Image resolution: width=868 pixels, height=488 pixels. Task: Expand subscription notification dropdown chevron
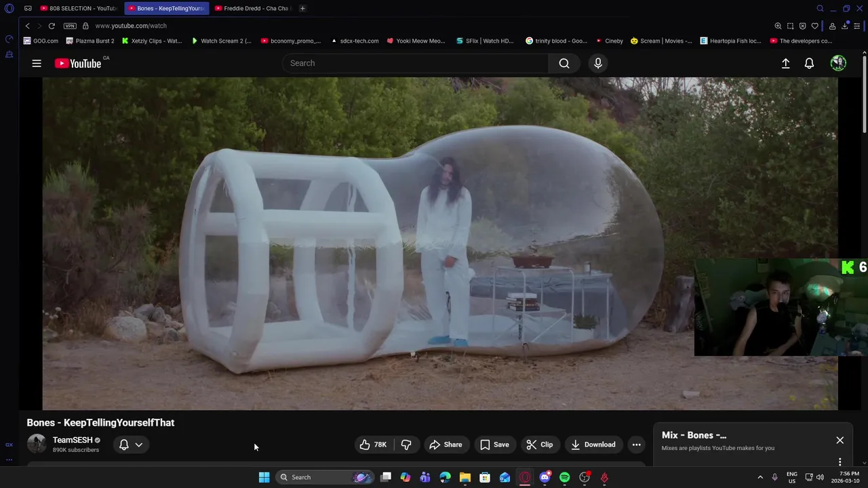(x=138, y=445)
